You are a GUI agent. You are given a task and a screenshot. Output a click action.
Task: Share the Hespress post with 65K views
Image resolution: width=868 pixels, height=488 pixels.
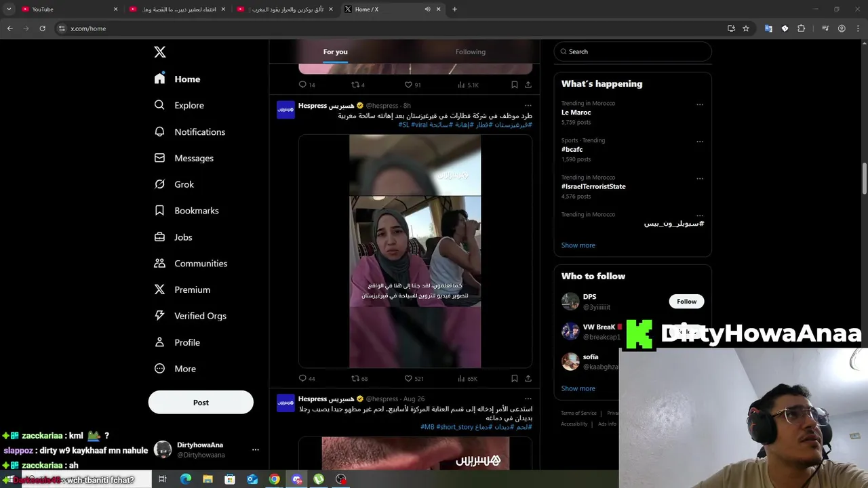[x=528, y=378]
